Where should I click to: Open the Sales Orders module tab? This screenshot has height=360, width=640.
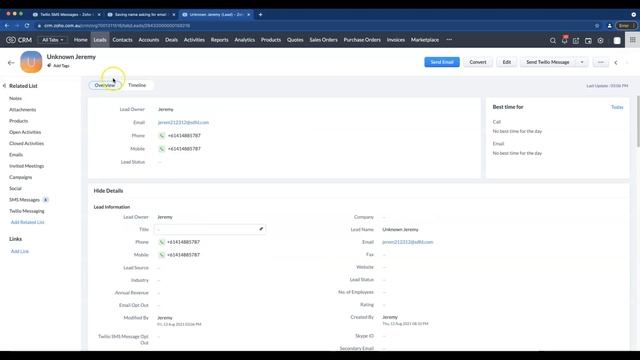coord(323,40)
